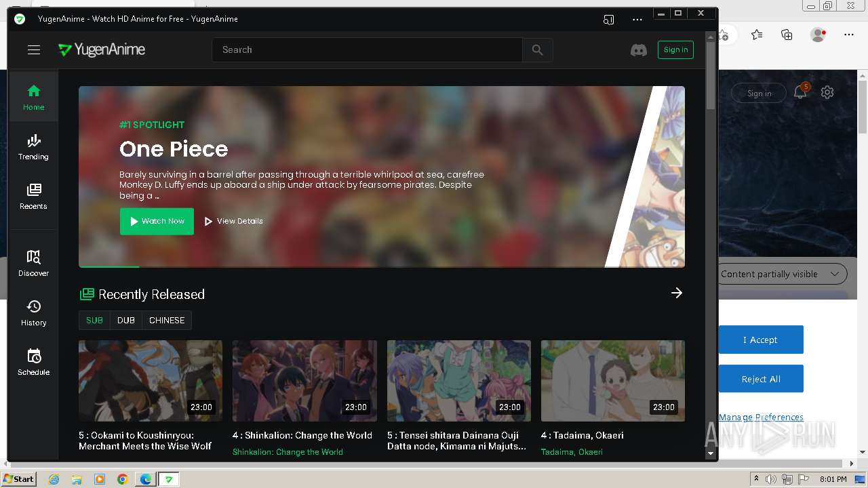Image resolution: width=868 pixels, height=488 pixels.
Task: Open Edge settings and more menu
Action: coord(849,35)
